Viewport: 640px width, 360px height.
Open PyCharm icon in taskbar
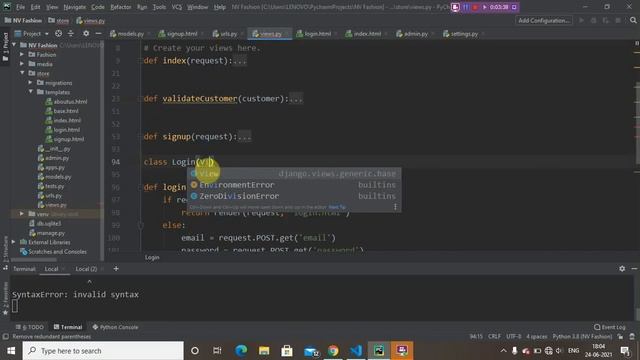379,351
